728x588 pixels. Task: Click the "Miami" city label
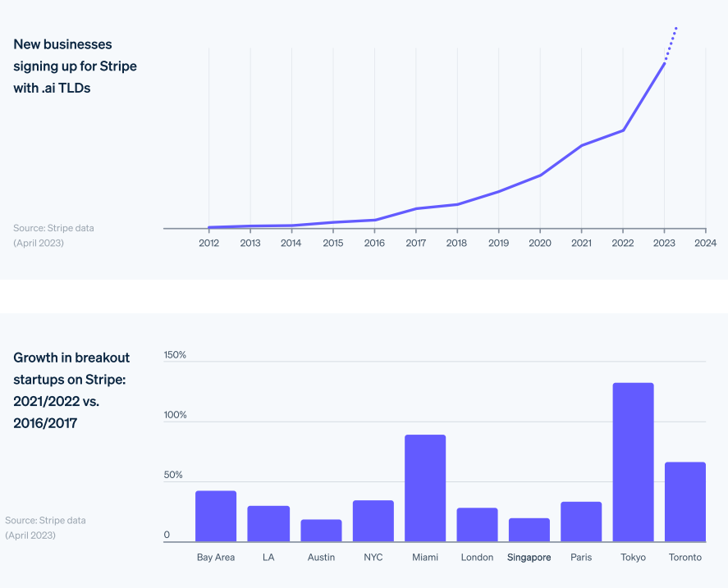[425, 557]
